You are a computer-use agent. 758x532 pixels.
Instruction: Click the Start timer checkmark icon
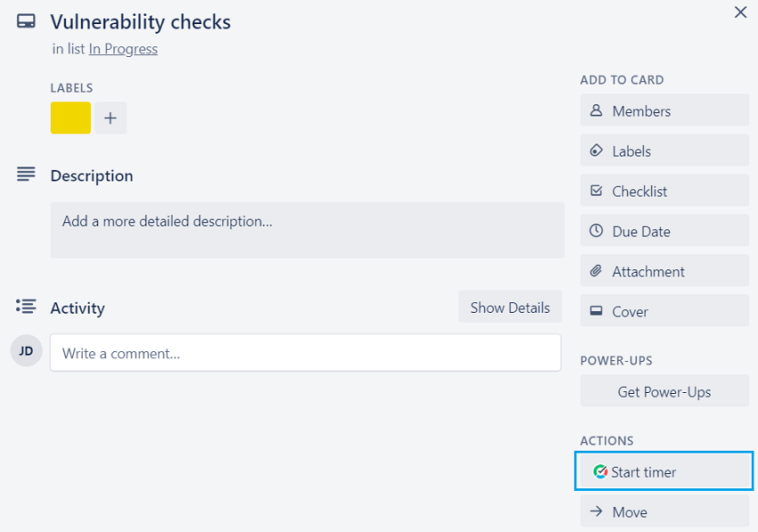(600, 471)
